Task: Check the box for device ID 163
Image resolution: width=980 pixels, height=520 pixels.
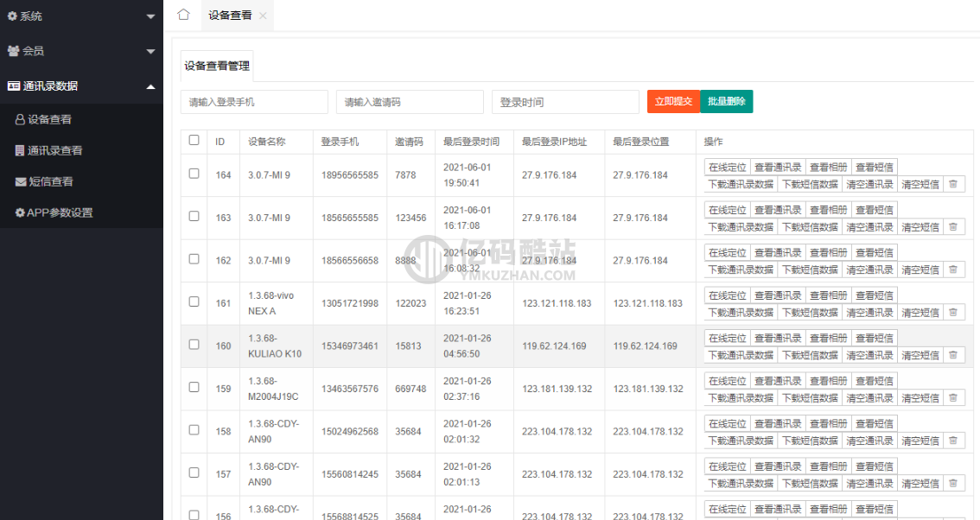Action: [194, 216]
